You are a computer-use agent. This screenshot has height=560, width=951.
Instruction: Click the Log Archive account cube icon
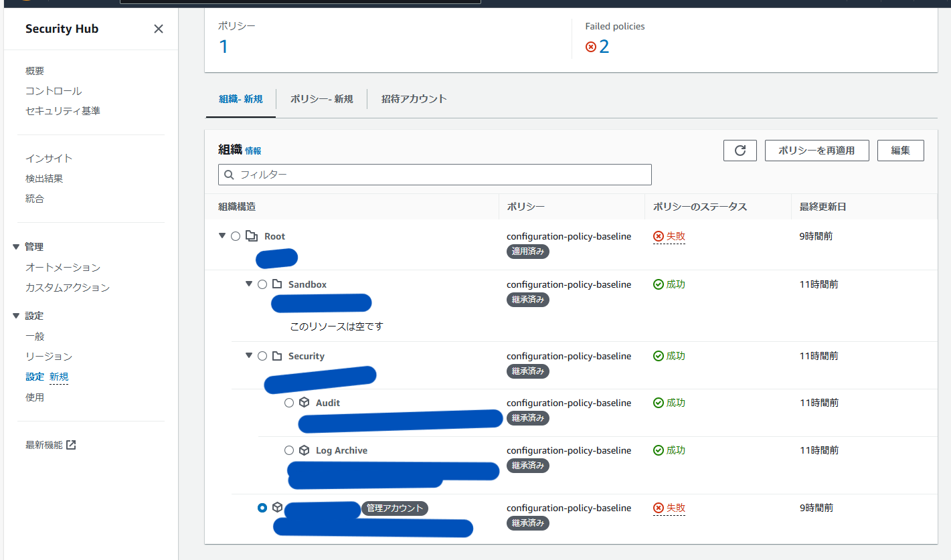[x=304, y=450]
